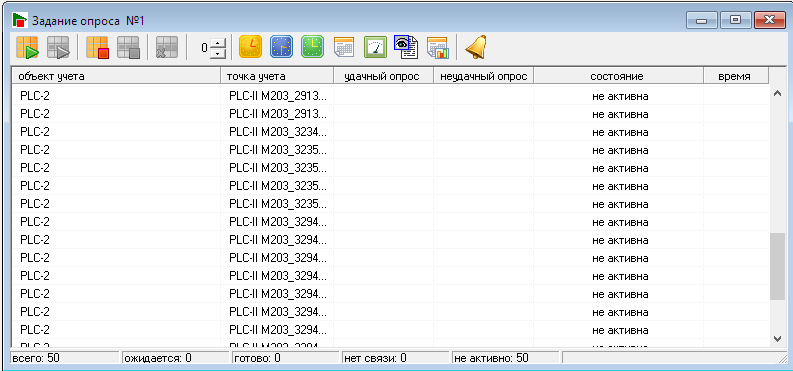Viewport: 793px width, 371px height.
Task: Click the 'всего: 50' status bar entry
Action: tap(65, 358)
